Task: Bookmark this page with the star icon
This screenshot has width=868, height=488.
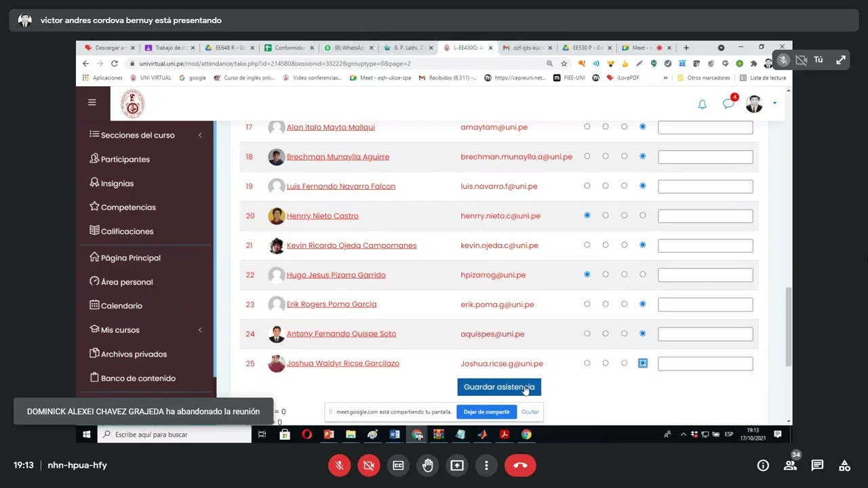Action: [564, 64]
